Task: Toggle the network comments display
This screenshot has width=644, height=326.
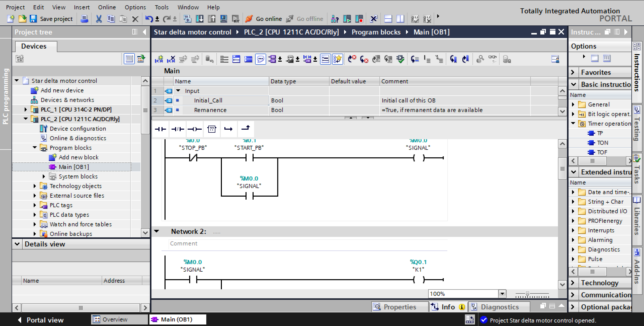Action: pyautogui.click(x=260, y=59)
